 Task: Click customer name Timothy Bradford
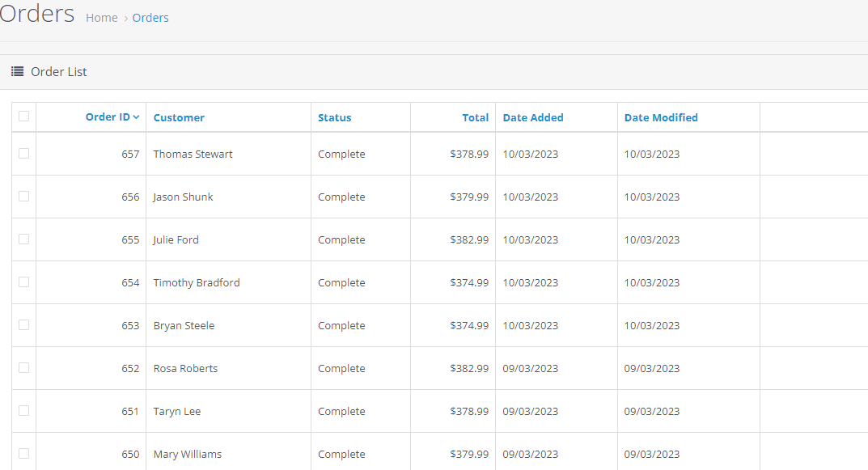point(197,282)
